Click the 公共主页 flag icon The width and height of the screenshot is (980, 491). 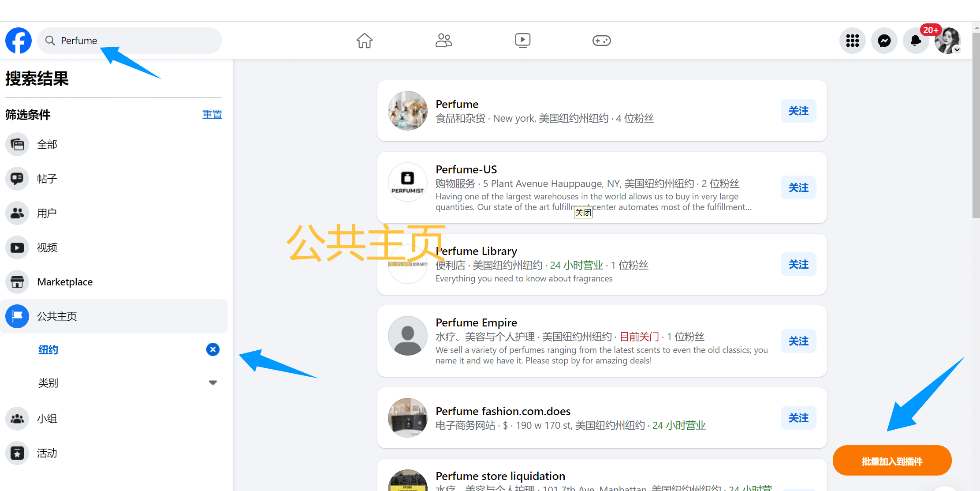pos(17,316)
